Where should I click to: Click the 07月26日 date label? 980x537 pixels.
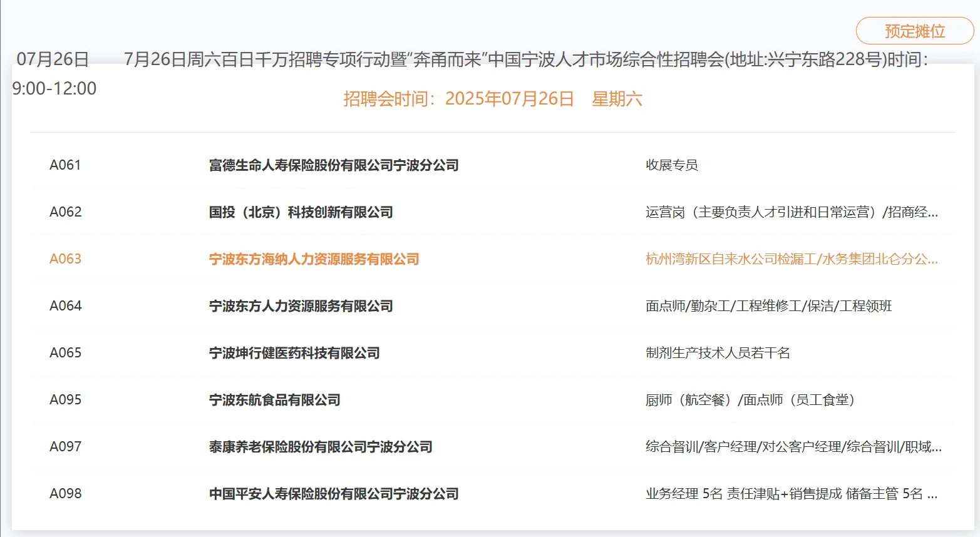pyautogui.click(x=53, y=59)
